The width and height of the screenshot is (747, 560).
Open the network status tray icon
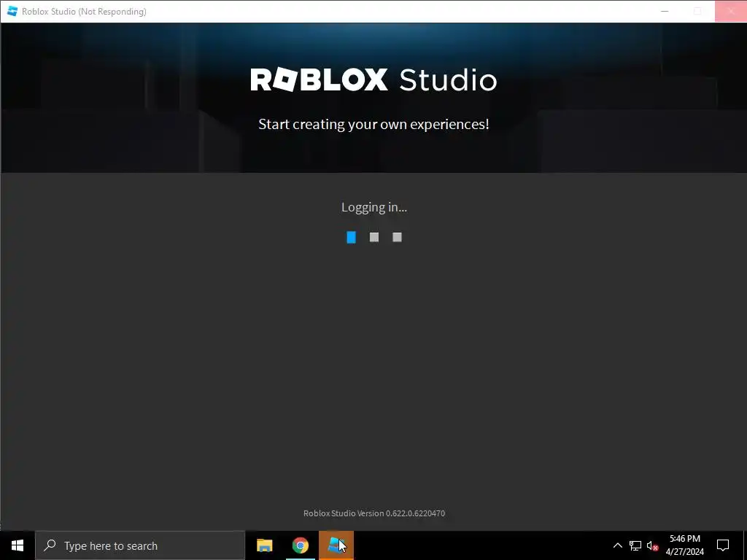tap(635, 545)
